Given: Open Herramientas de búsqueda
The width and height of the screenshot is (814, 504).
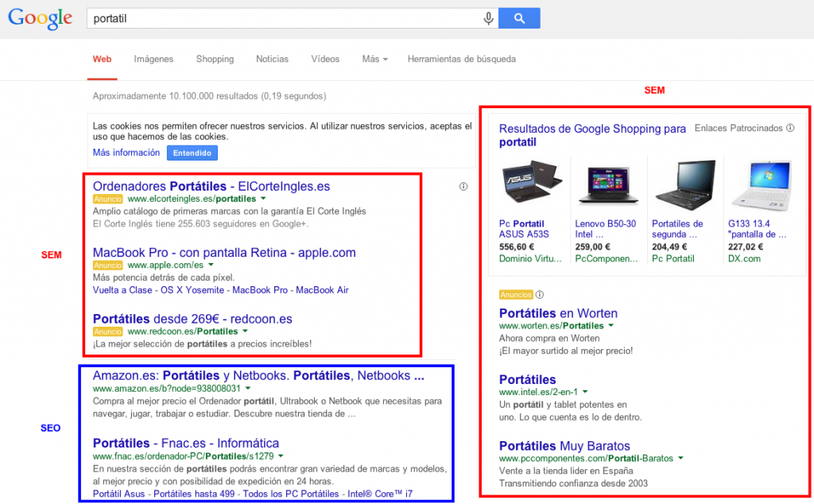Looking at the screenshot, I should coord(462,59).
